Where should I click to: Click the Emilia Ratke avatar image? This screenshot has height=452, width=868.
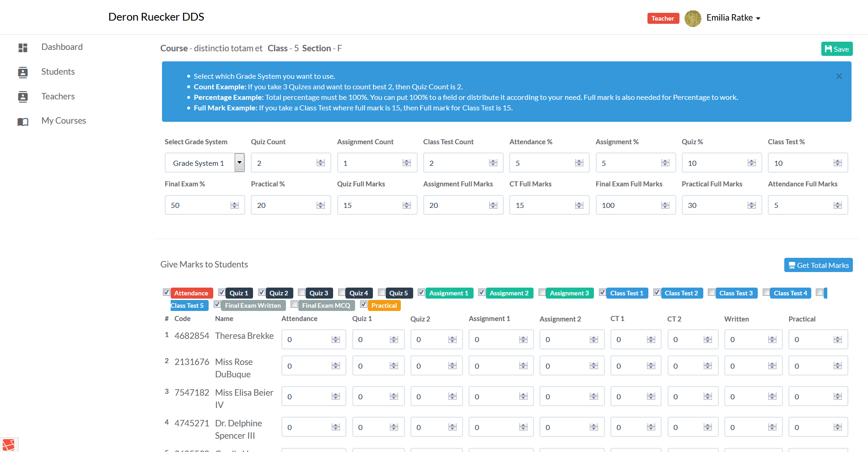point(693,18)
